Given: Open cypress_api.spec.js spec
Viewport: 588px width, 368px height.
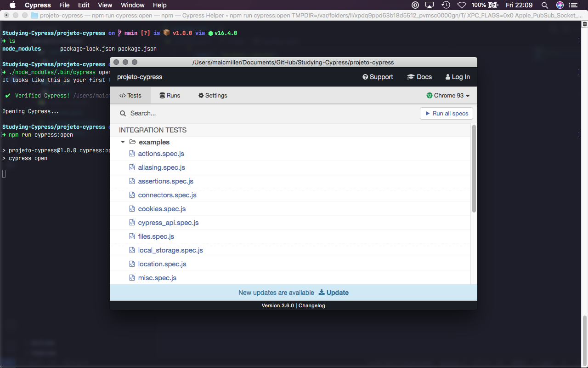Looking at the screenshot, I should pyautogui.click(x=168, y=223).
